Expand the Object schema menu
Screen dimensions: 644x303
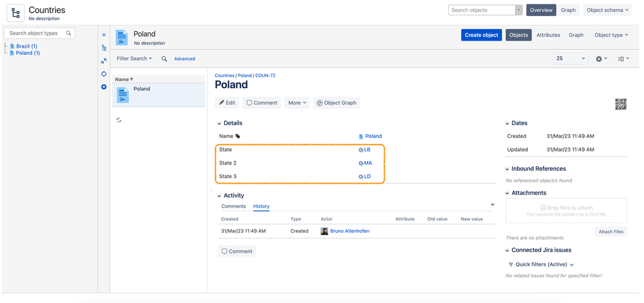(x=608, y=10)
